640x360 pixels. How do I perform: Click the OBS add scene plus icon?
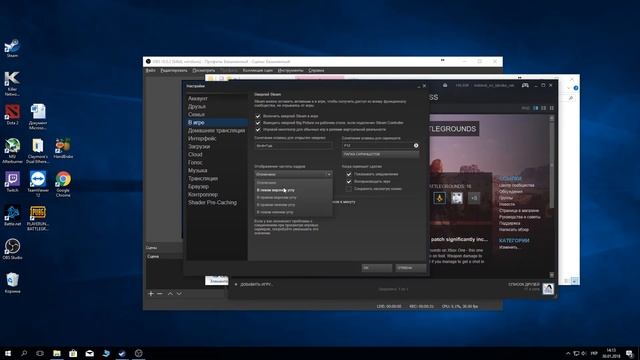tap(151, 293)
